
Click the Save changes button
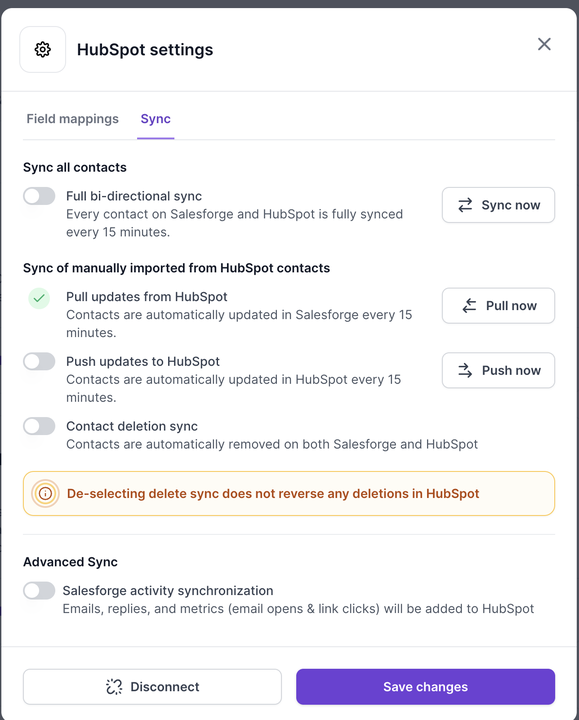[x=425, y=686]
